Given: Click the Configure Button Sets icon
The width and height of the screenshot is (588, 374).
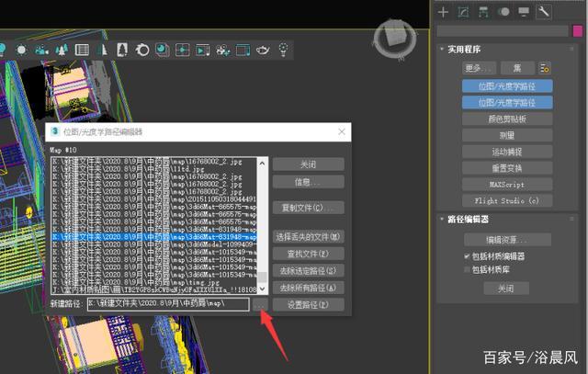Looking at the screenshot, I should (x=545, y=68).
